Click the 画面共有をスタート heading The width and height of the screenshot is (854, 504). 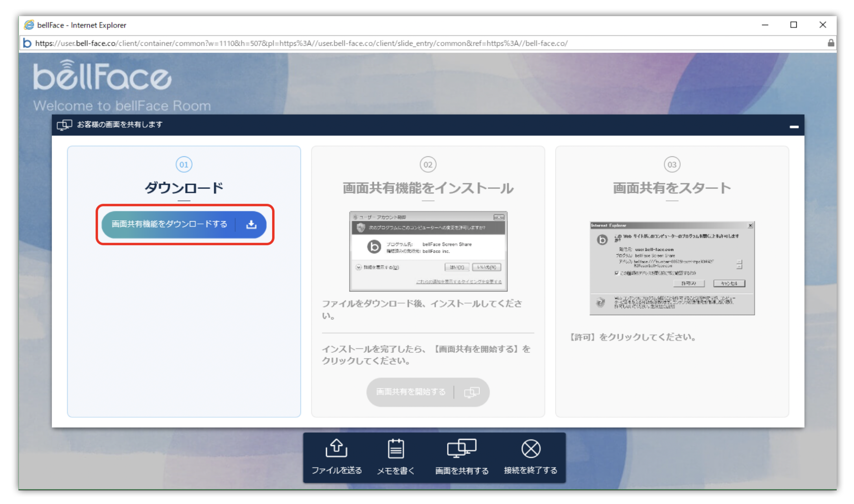tap(672, 188)
